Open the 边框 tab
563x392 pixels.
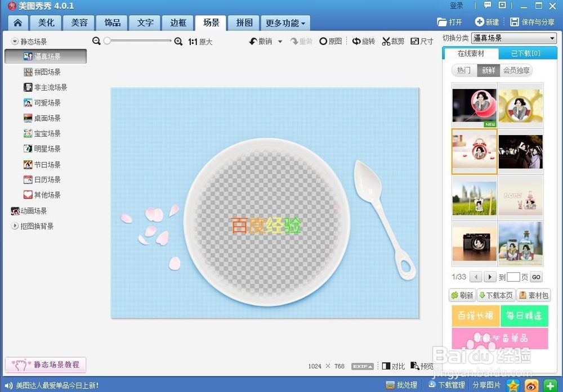click(x=178, y=23)
